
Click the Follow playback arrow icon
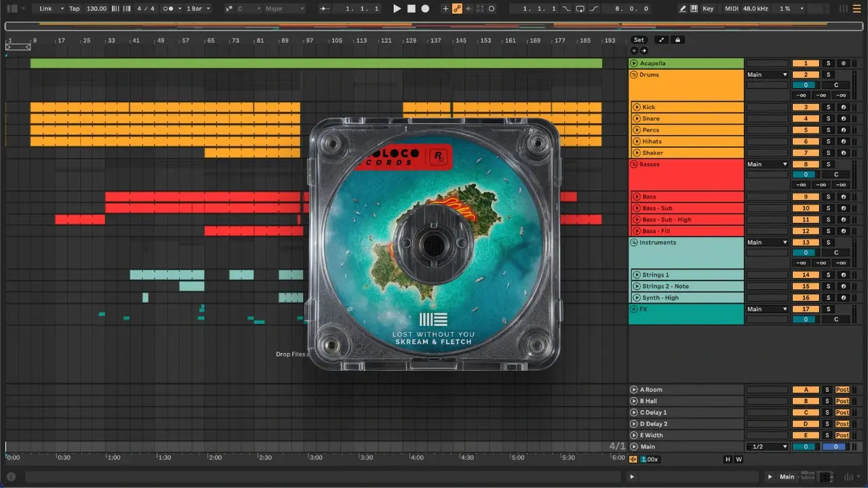click(325, 9)
